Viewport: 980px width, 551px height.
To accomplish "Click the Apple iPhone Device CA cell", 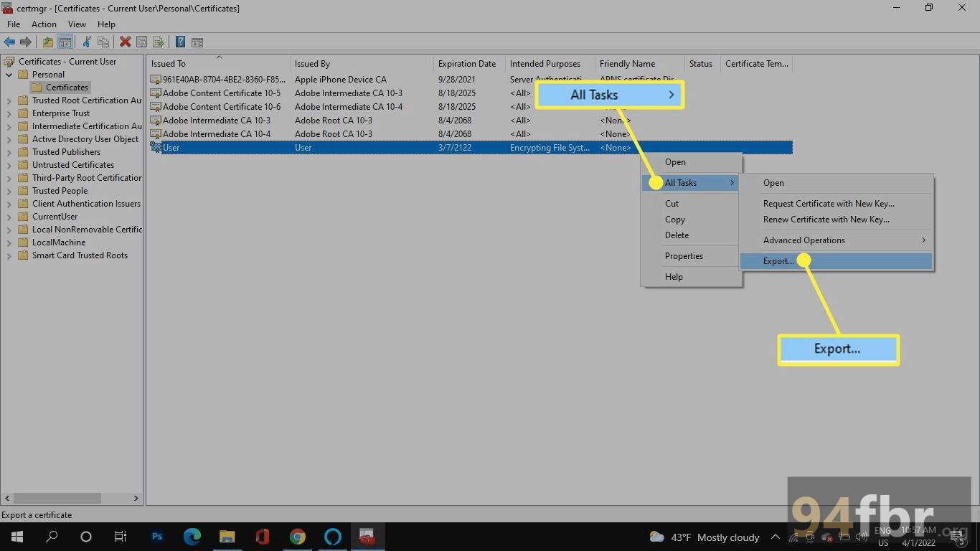I will pyautogui.click(x=341, y=80).
